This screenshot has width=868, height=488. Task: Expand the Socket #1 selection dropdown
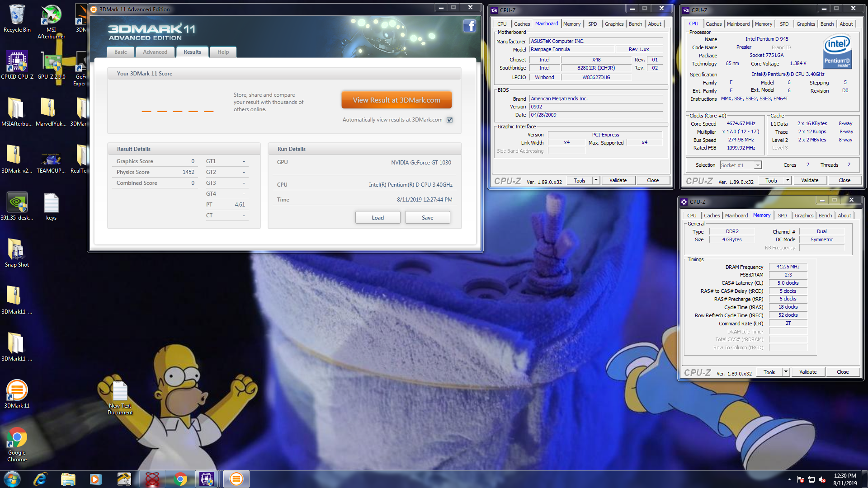coord(757,165)
